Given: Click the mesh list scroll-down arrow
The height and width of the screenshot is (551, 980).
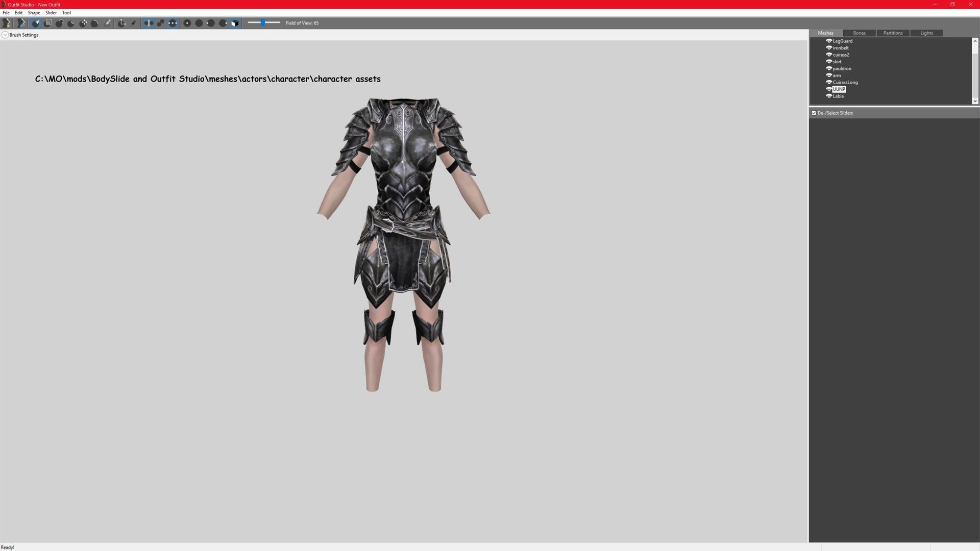Looking at the screenshot, I should pos(975,101).
